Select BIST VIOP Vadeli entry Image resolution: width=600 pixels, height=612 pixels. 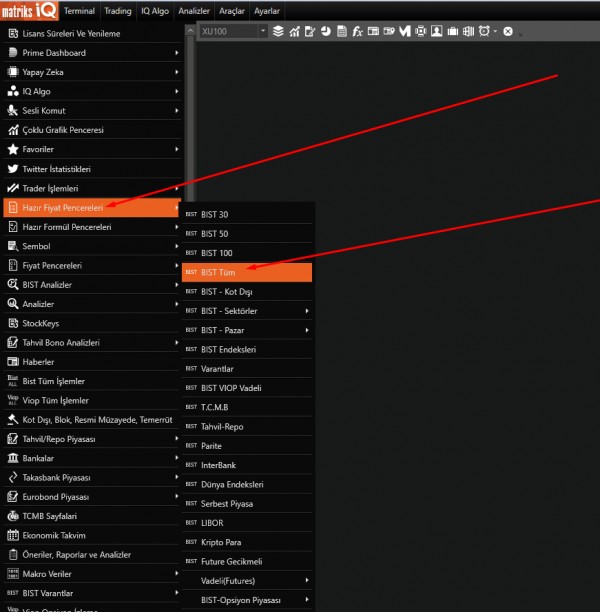(247, 388)
